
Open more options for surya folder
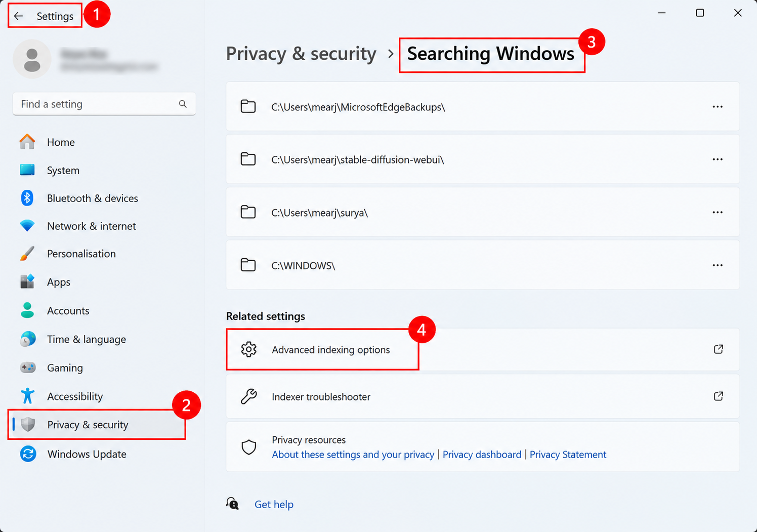pyautogui.click(x=718, y=213)
